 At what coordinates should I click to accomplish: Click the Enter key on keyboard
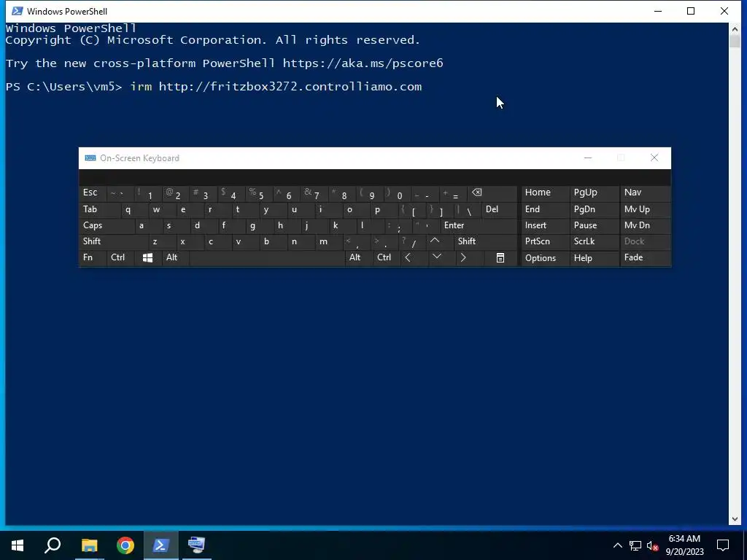click(x=479, y=226)
